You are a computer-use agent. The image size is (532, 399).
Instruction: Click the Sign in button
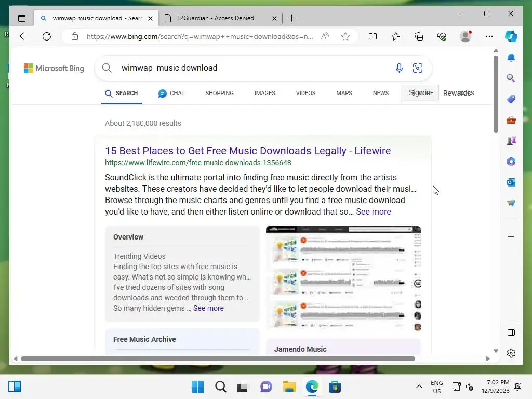420,93
